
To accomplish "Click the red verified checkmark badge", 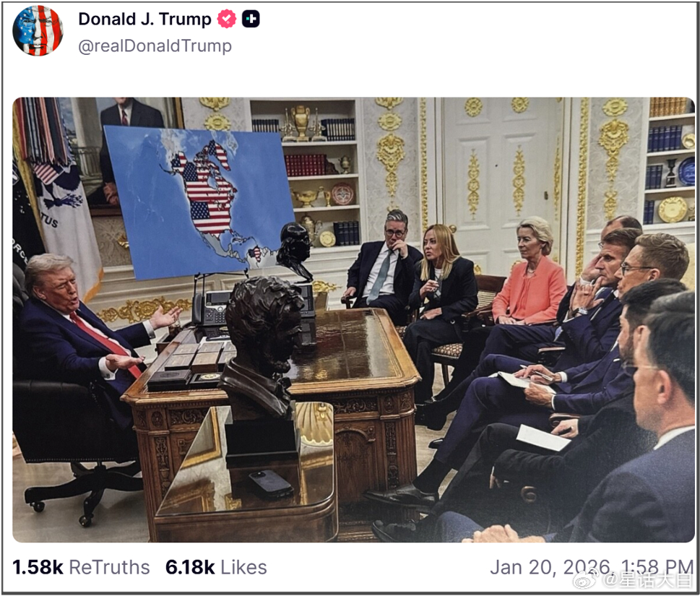I will point(227,20).
